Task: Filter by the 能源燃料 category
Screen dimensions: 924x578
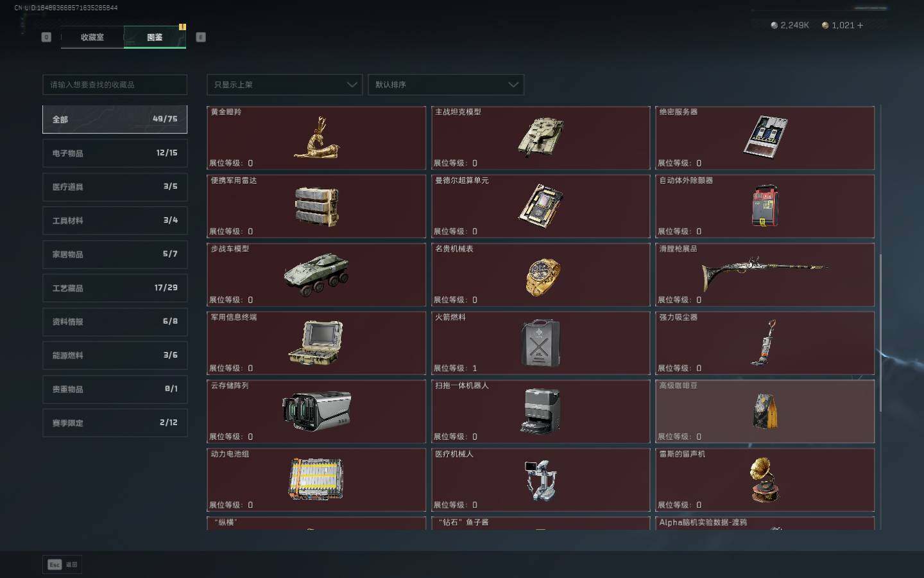Action: (x=115, y=355)
